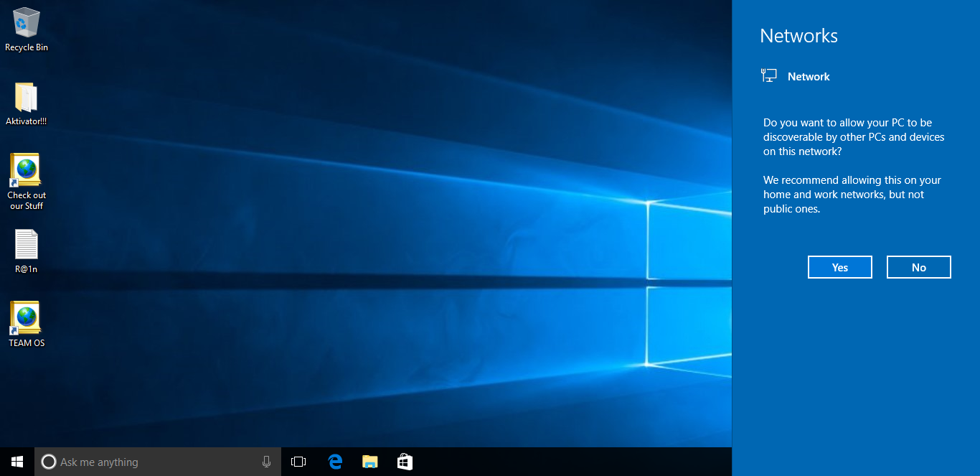Select the Check out our Stuff shortcut
This screenshot has height=476, width=980.
27,182
